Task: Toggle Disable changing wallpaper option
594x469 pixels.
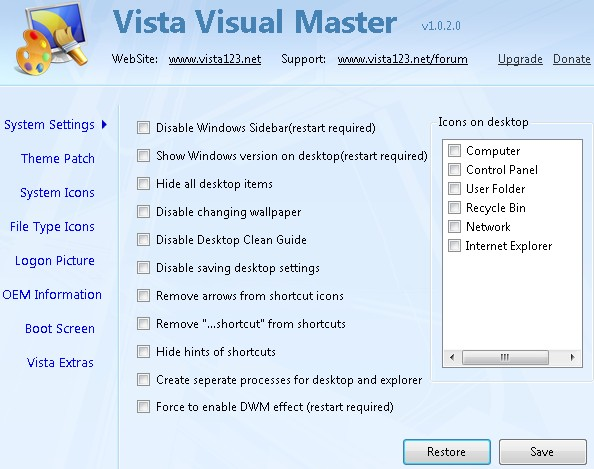Action: click(143, 211)
